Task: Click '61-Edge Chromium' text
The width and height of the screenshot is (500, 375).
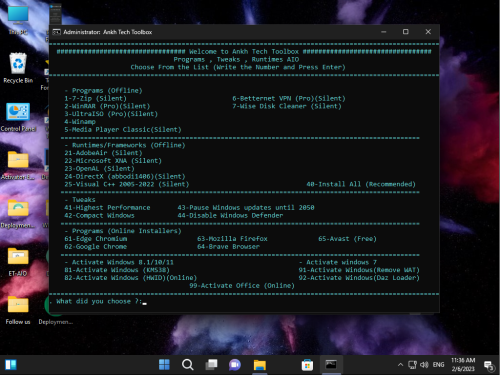Action: pos(96,239)
